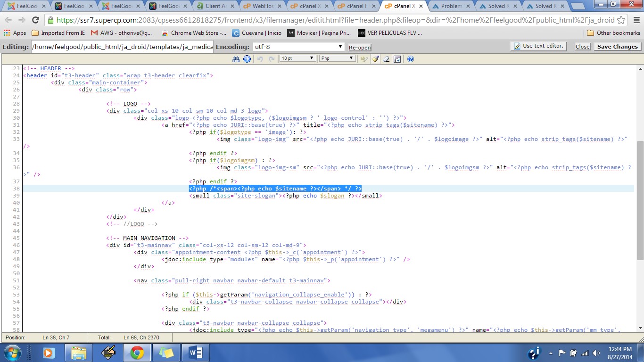Click the '<!-- HEADER -->' comment line
The width and height of the screenshot is (644, 362).
(49, 68)
